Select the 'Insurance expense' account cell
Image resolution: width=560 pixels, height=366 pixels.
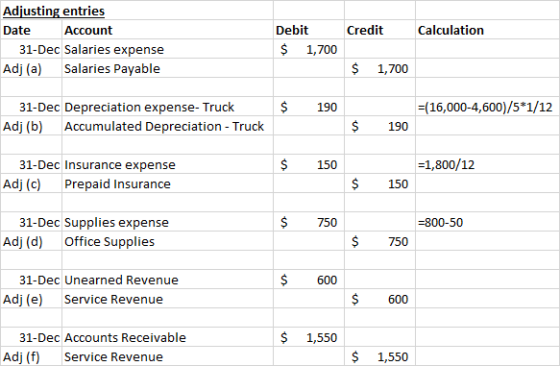point(168,165)
